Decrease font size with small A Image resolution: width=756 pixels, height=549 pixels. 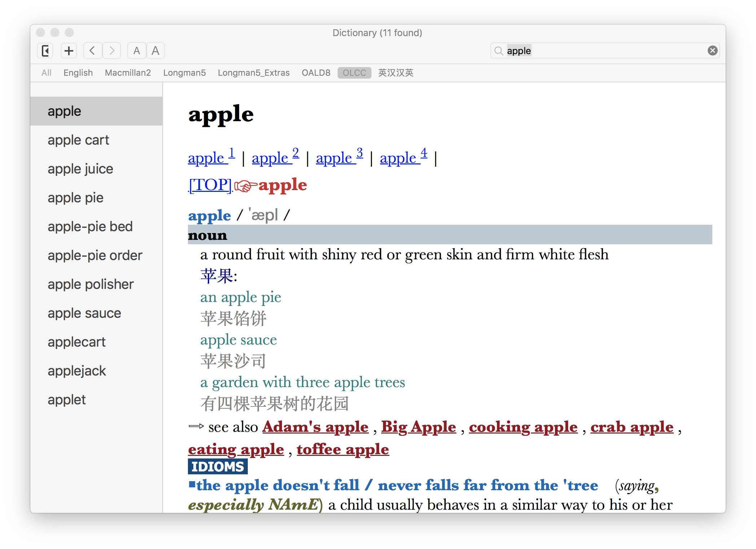point(137,51)
